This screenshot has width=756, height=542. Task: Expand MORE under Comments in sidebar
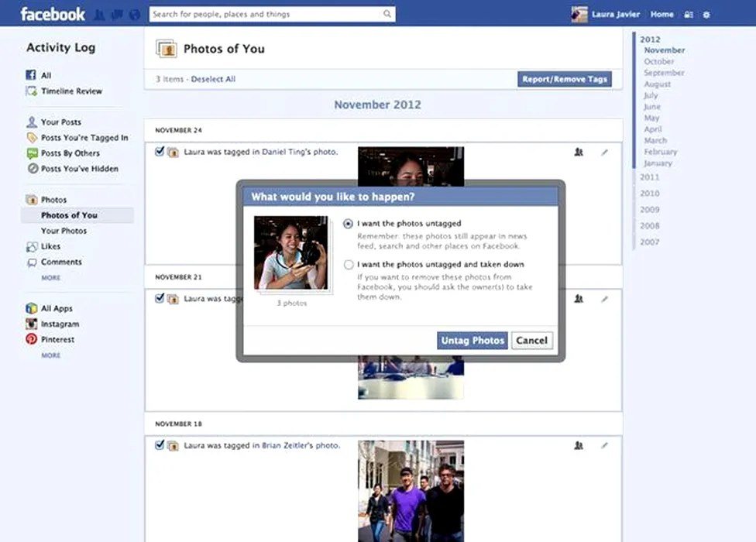50,277
